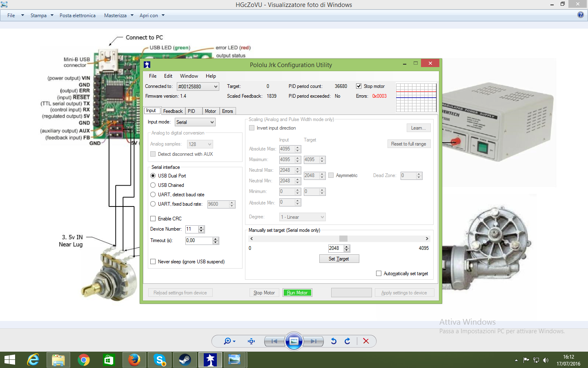Open the Analog samples dropdown

pos(200,144)
